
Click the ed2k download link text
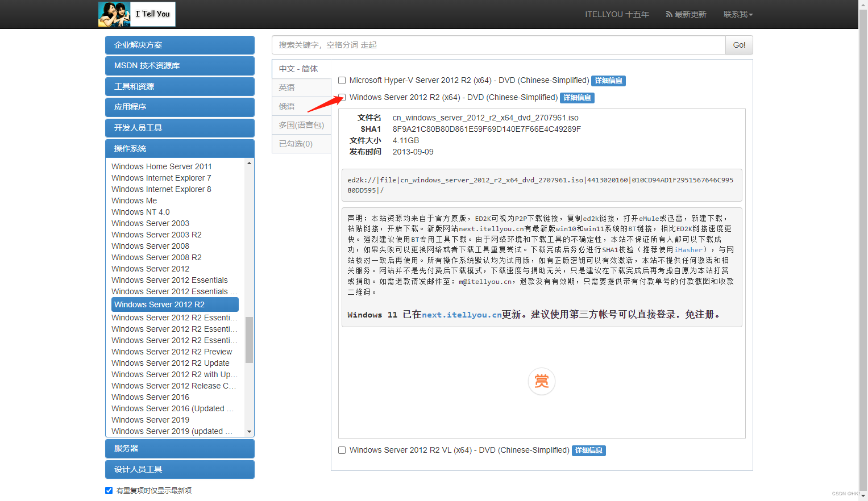[x=541, y=185]
